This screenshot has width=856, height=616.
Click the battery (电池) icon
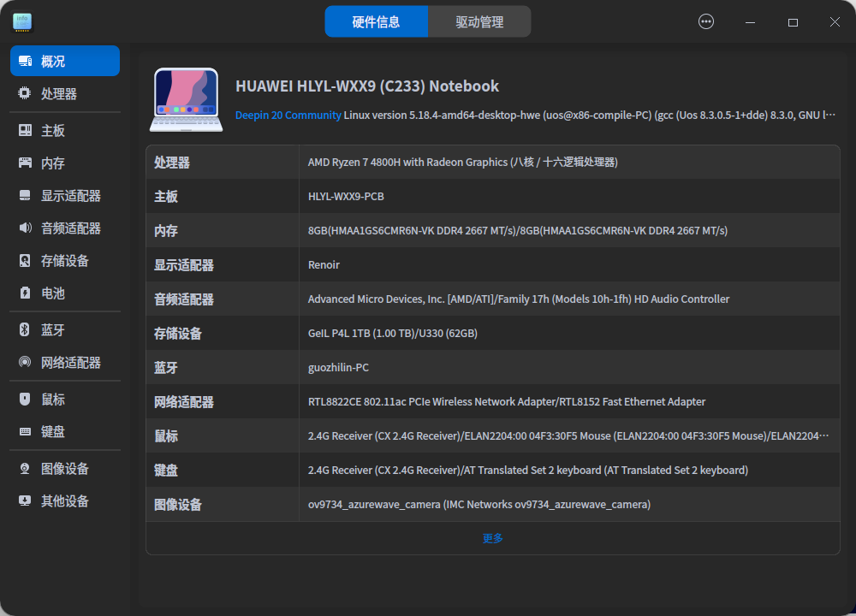(25, 293)
